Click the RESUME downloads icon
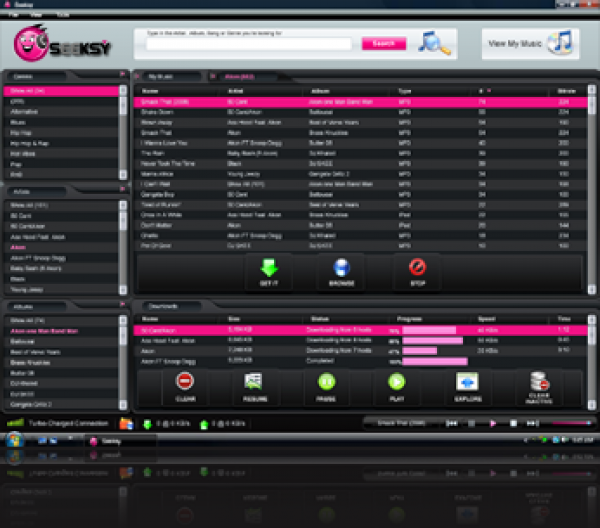 pos(253,381)
